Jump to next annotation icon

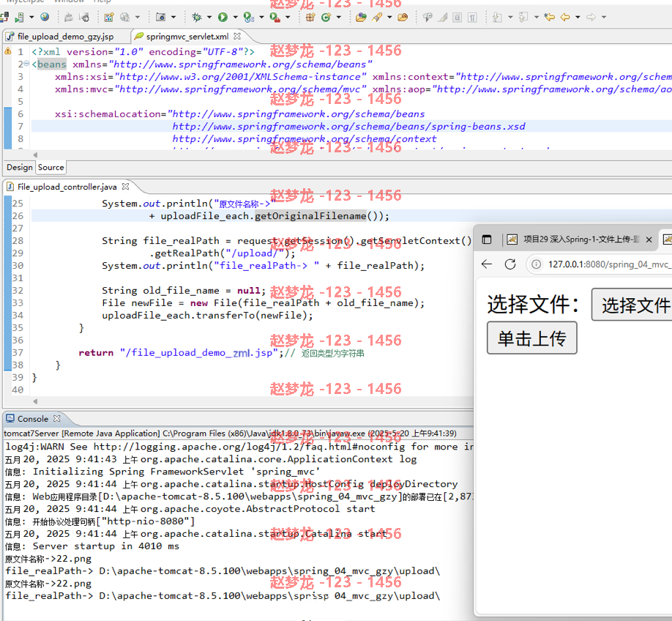click(497, 17)
